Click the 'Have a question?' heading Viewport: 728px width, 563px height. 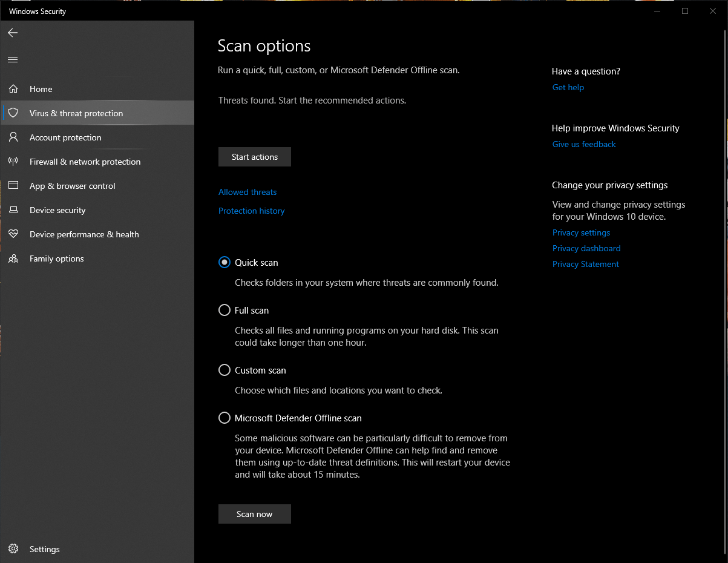click(586, 71)
